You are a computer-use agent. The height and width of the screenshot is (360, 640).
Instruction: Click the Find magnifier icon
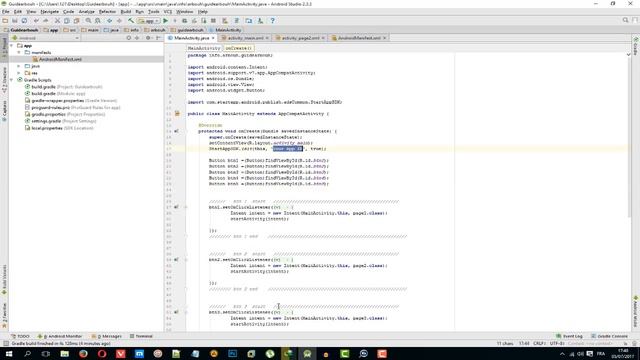point(88,20)
